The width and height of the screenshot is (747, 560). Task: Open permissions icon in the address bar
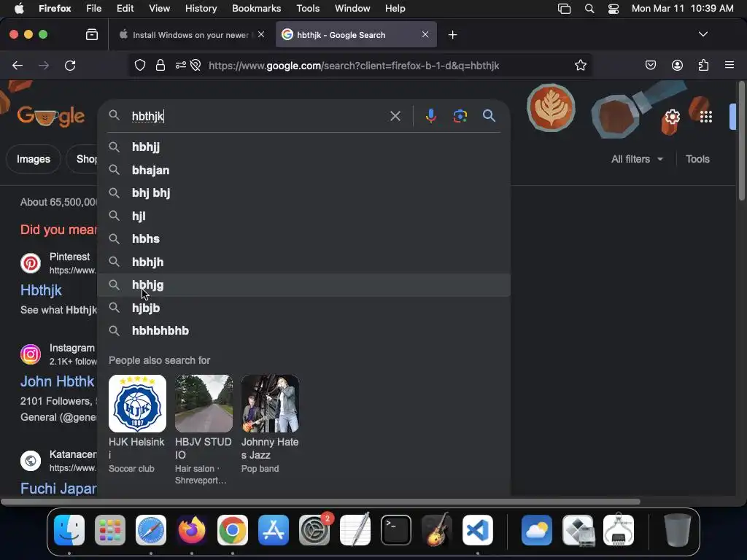[181, 65]
